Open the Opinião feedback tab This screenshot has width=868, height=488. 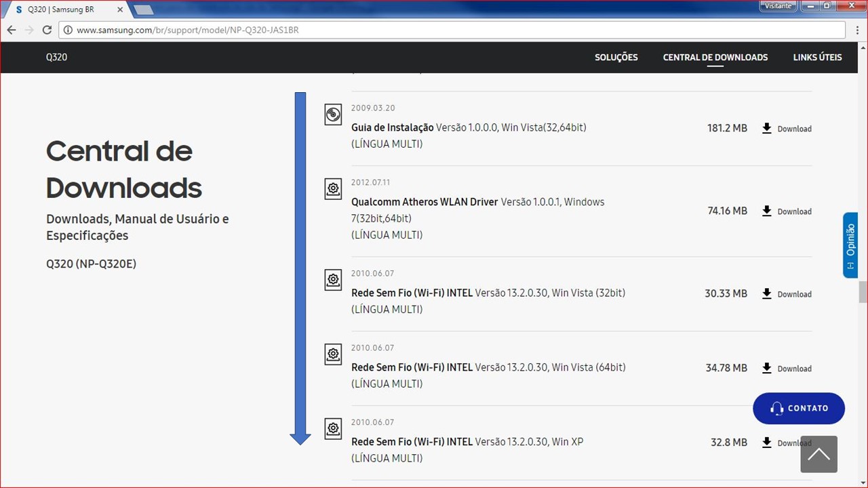coord(850,245)
